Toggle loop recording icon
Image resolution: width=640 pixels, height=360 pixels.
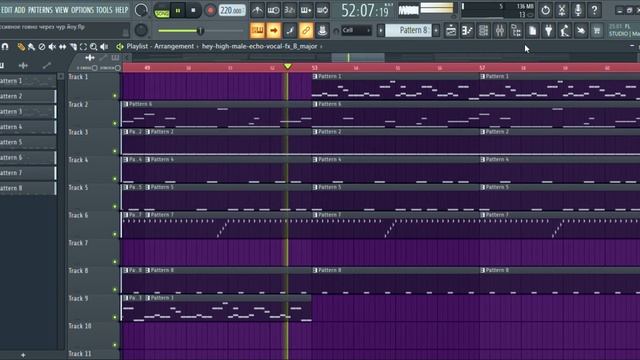322,10
